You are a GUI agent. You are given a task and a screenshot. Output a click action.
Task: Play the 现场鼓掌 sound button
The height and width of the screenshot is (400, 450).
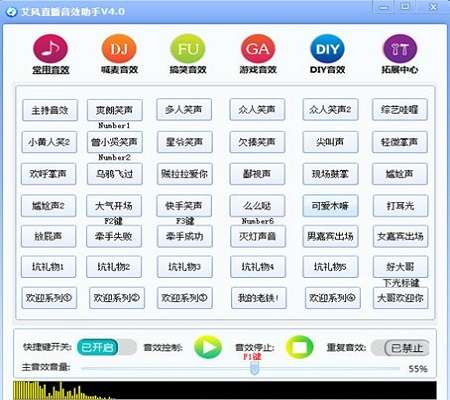[330, 174]
